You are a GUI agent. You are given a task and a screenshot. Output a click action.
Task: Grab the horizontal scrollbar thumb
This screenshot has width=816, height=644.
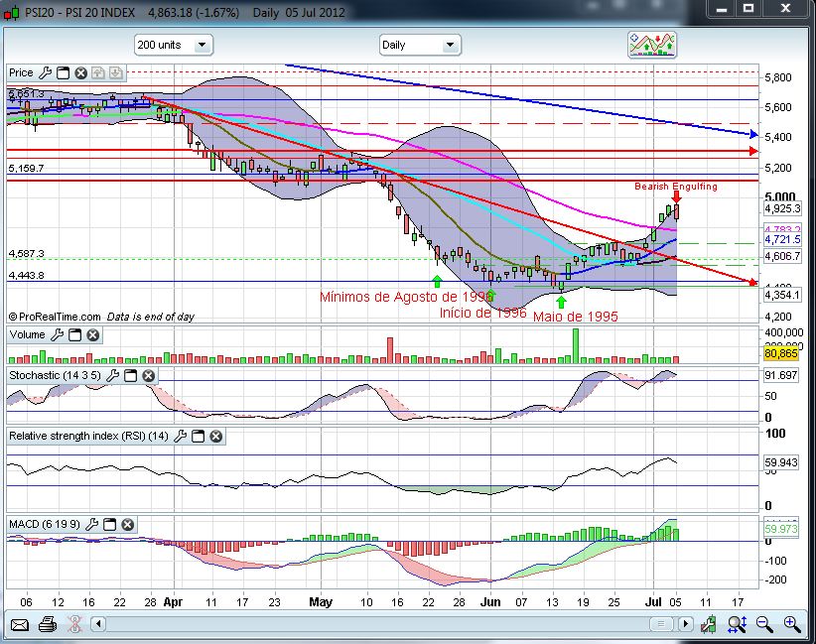661,624
